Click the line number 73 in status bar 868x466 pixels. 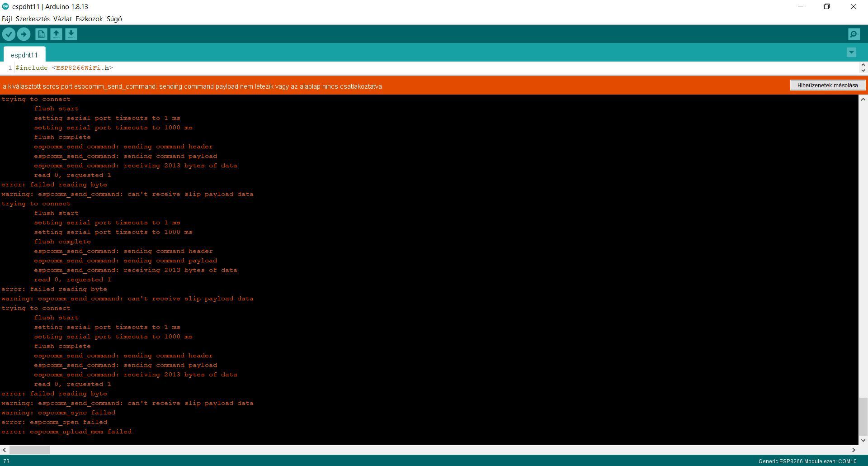(6, 461)
